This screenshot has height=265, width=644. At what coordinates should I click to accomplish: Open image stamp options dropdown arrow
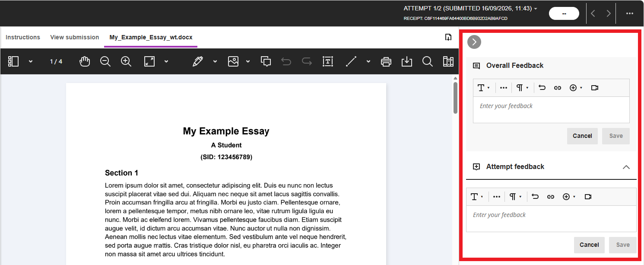248,61
